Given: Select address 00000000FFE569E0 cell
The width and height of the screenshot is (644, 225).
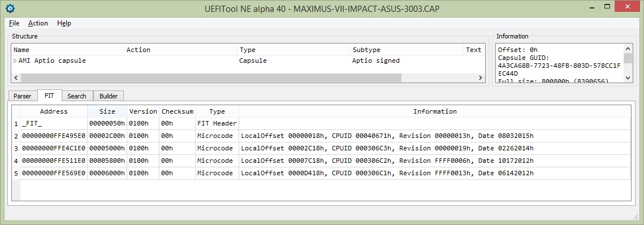Looking at the screenshot, I should 54,173.
